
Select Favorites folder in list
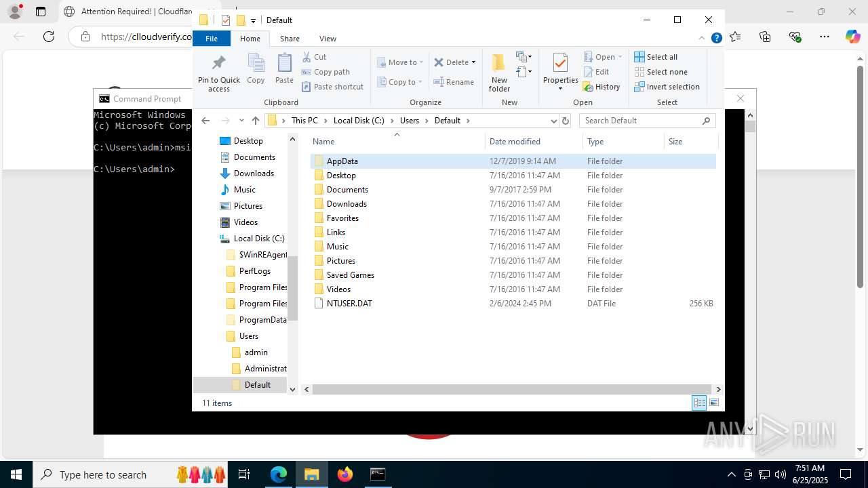(513, 218)
